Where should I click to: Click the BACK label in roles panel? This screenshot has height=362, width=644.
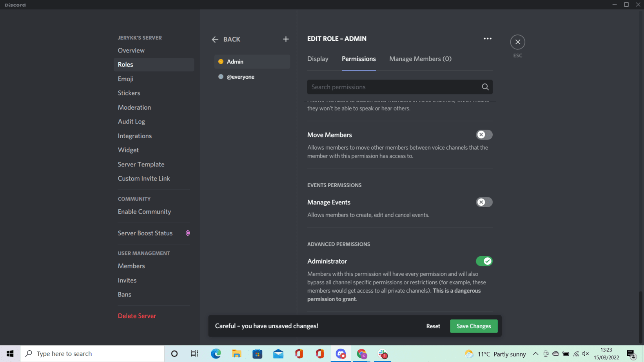[232, 39]
